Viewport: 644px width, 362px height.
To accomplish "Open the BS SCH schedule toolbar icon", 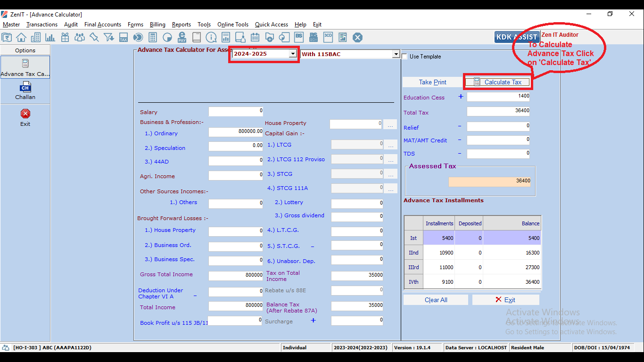I will coord(314,37).
